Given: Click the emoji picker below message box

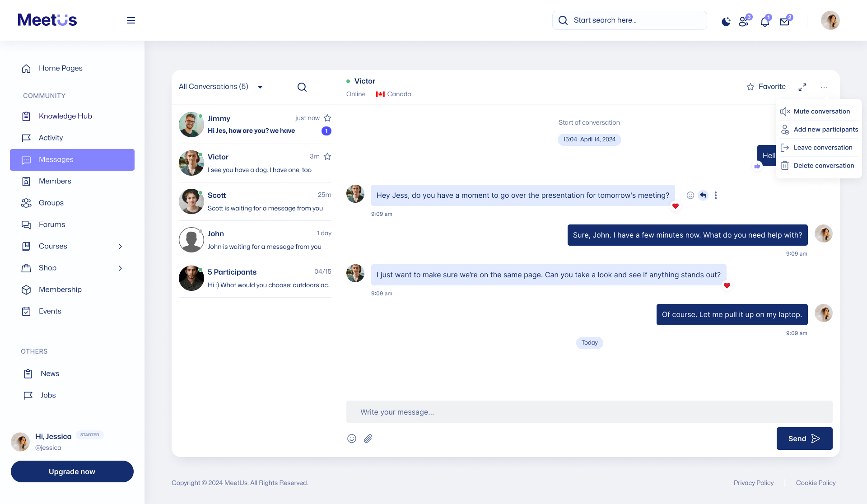Looking at the screenshot, I should 352,439.
